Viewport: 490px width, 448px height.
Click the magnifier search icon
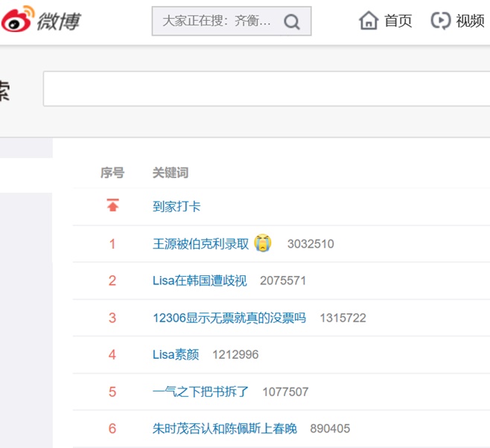(x=292, y=22)
